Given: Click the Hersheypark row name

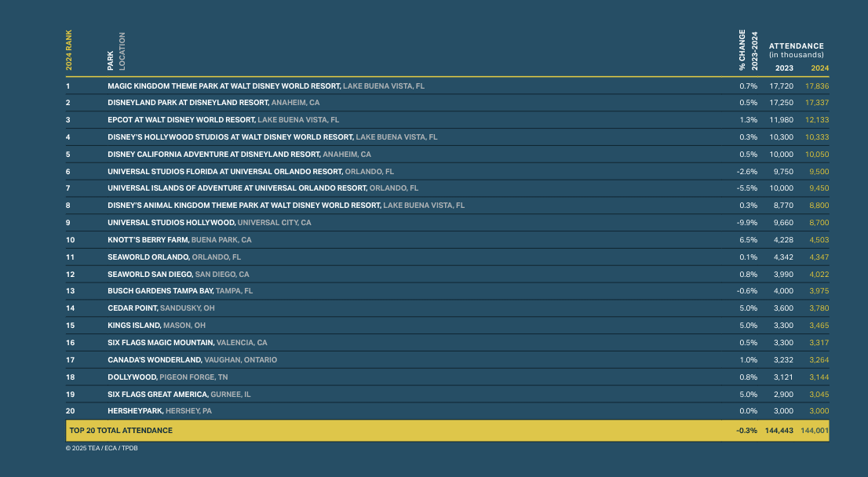Looking at the screenshot, I should (135, 411).
